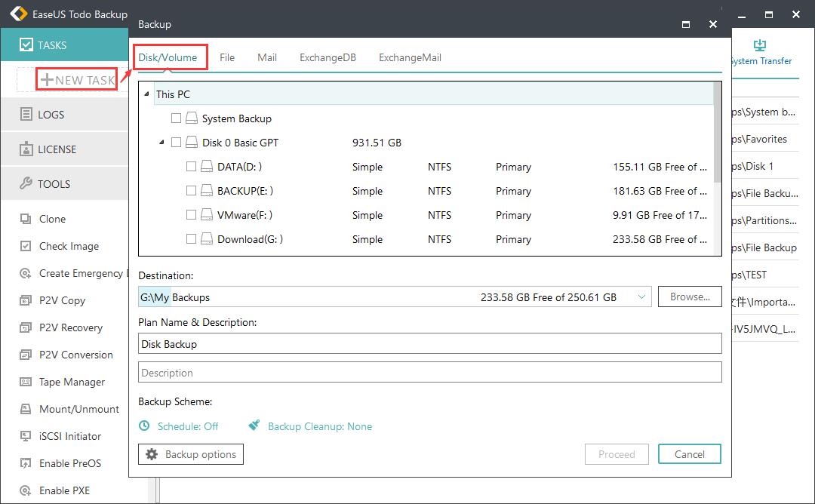Screen dimensions: 815x504
Task: Check the System Backup checkbox
Action: 176,118
